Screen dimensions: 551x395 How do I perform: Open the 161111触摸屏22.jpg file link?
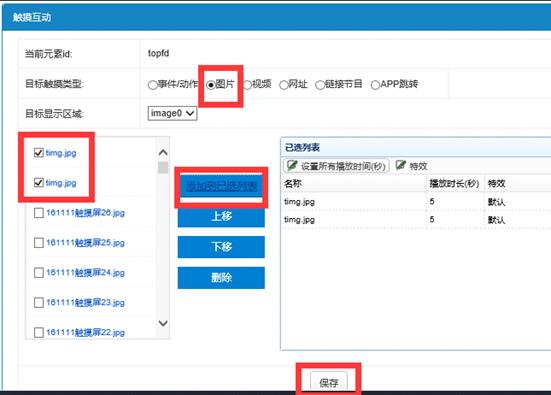[85, 332]
